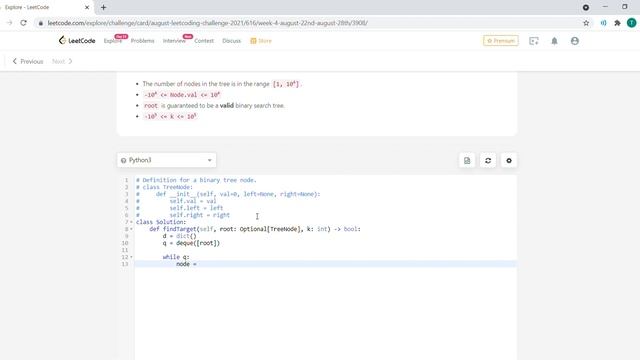This screenshot has width=640, height=360.
Task: Open the Discuss forum
Action: point(231,41)
